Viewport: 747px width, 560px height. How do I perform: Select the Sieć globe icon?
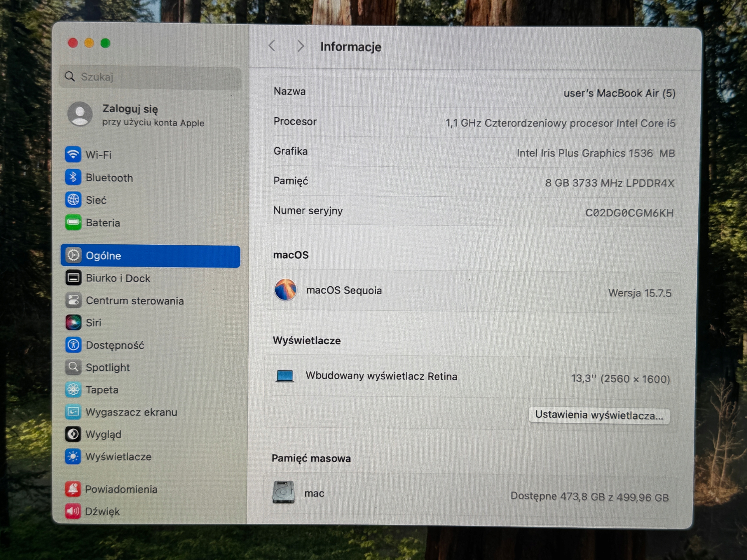coord(73,200)
